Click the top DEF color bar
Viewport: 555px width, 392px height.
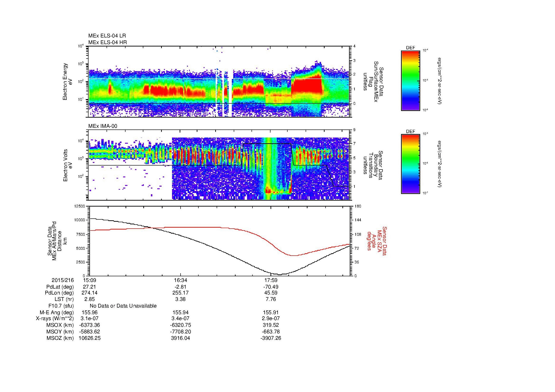click(x=410, y=80)
